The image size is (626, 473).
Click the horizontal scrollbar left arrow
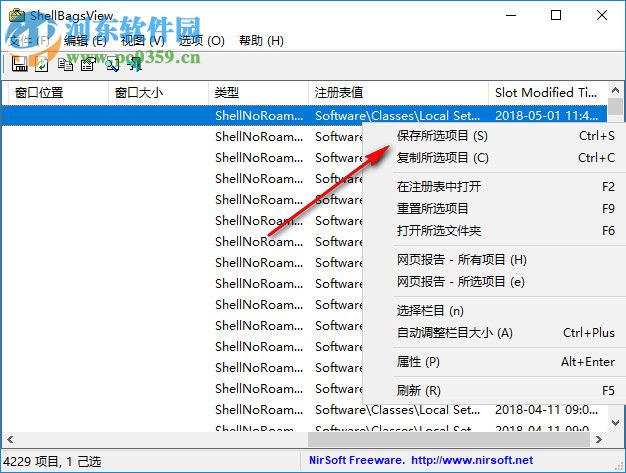[10, 439]
